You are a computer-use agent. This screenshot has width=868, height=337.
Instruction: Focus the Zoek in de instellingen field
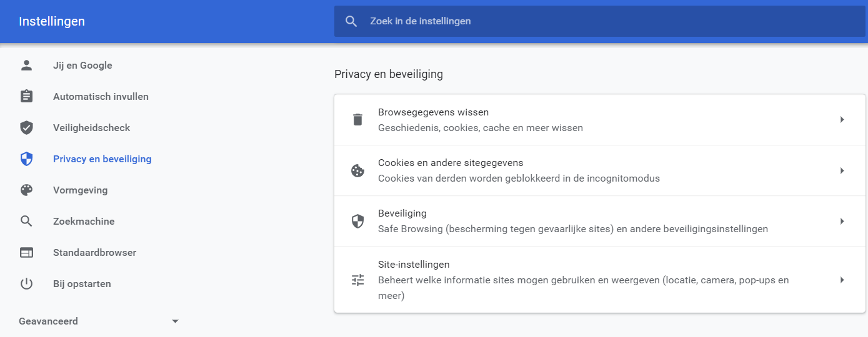click(x=600, y=21)
